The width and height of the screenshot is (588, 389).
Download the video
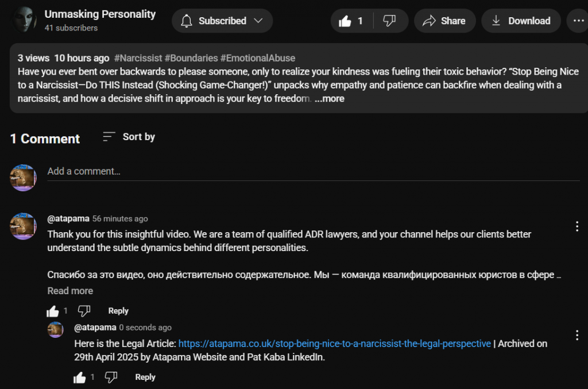pyautogui.click(x=521, y=21)
